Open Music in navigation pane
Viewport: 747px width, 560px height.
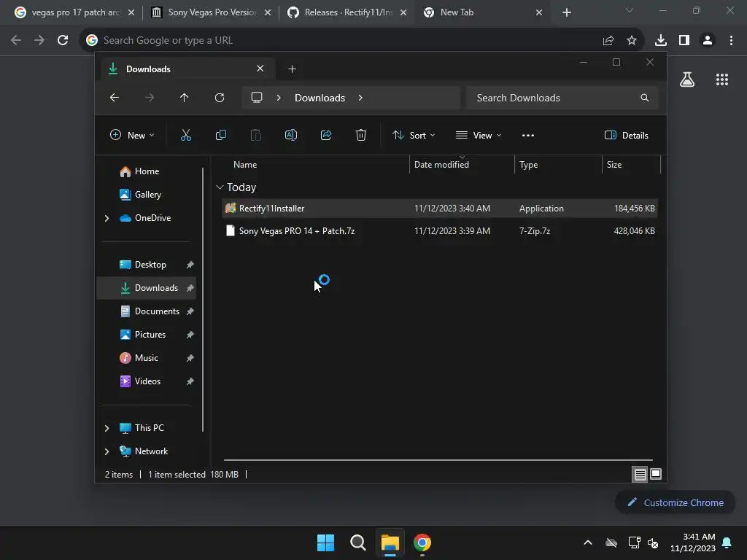148,358
